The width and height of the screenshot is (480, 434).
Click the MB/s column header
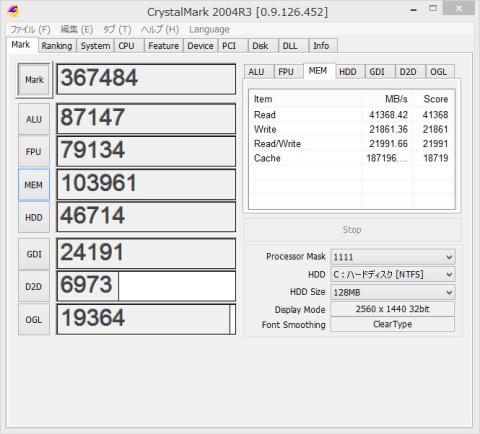[x=387, y=99]
